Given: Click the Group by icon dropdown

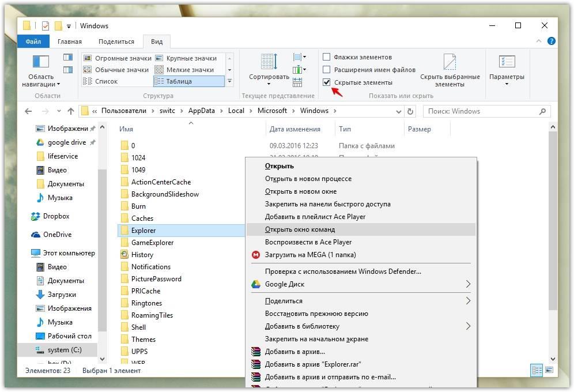Looking at the screenshot, I should [x=300, y=57].
